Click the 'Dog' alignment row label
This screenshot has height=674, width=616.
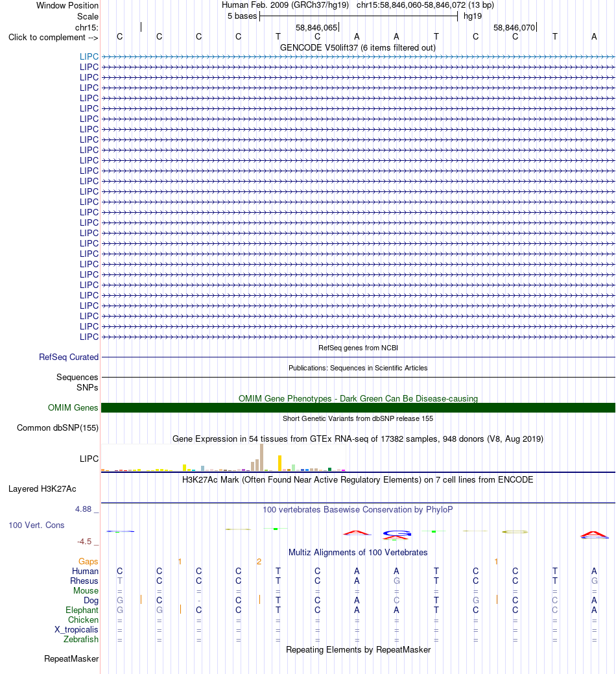pyautogui.click(x=91, y=601)
